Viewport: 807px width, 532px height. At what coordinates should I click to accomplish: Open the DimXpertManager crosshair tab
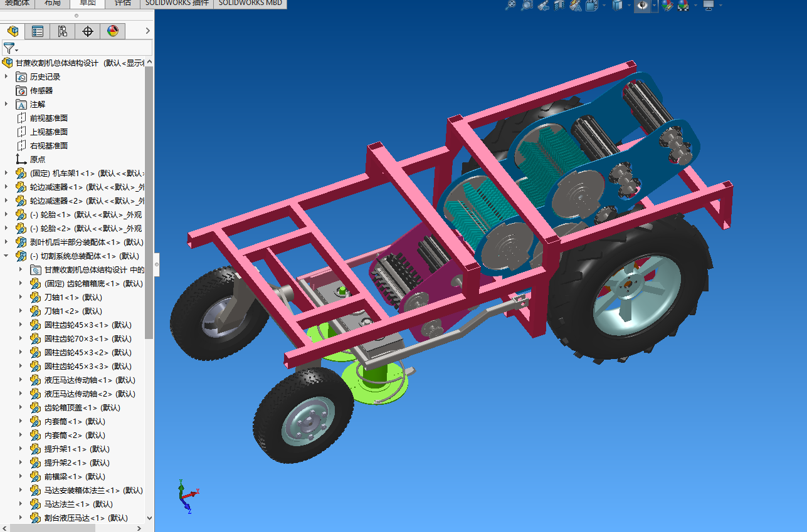coord(88,31)
